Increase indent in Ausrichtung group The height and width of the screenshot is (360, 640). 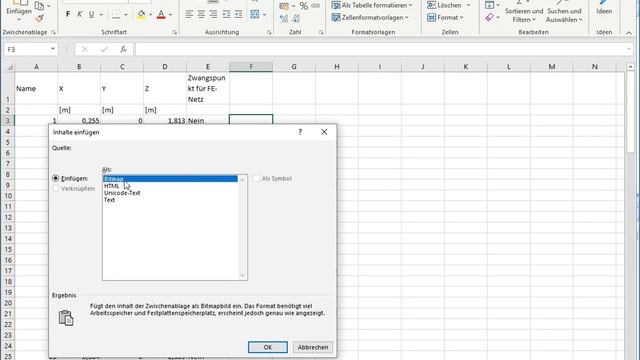(x=239, y=14)
